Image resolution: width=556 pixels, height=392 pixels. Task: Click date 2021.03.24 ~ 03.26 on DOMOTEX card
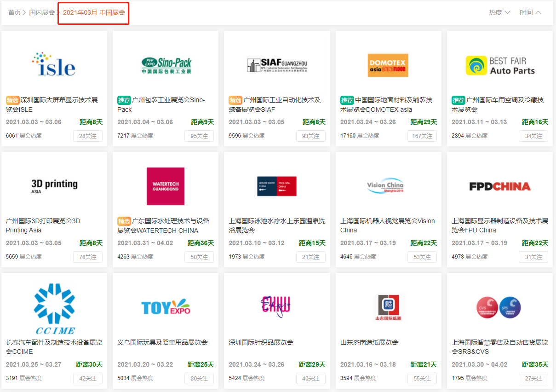pyautogui.click(x=368, y=122)
